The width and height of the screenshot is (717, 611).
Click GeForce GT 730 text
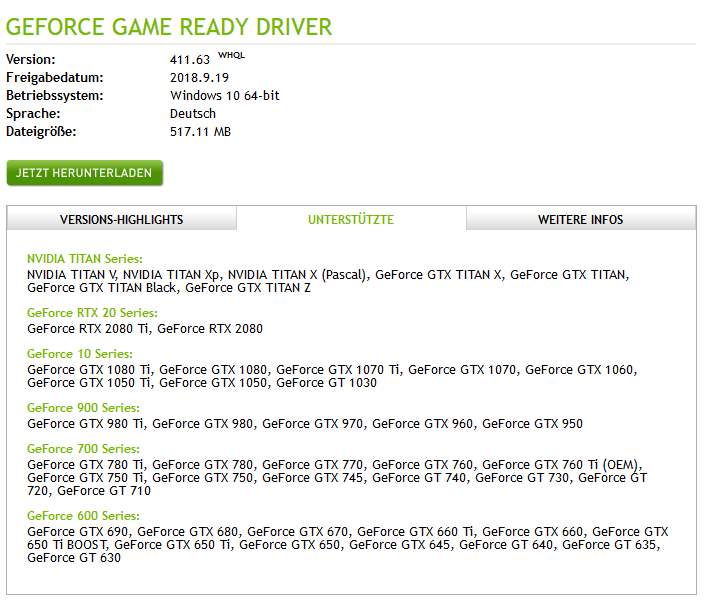tap(522, 478)
